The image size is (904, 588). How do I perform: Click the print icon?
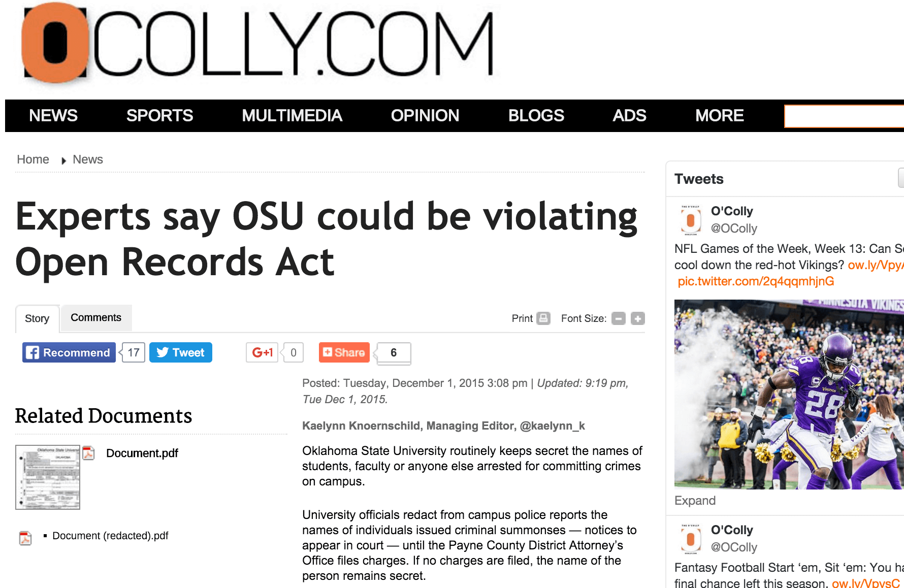tap(543, 318)
